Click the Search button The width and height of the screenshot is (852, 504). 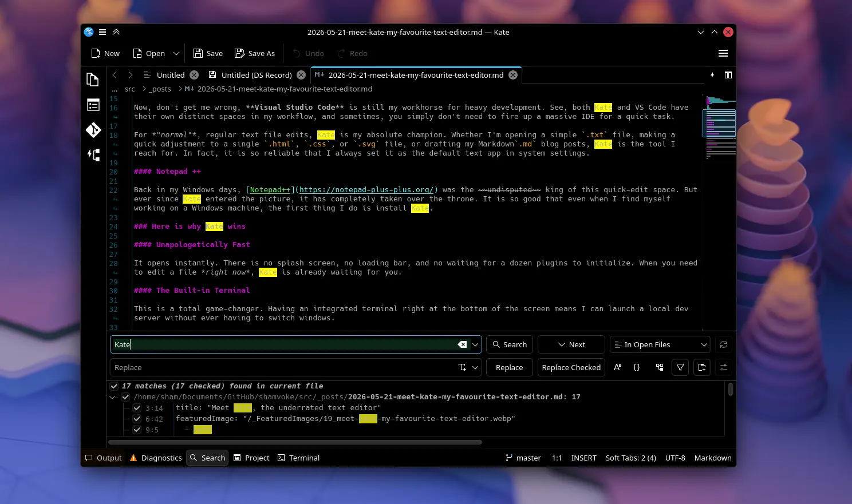(510, 344)
